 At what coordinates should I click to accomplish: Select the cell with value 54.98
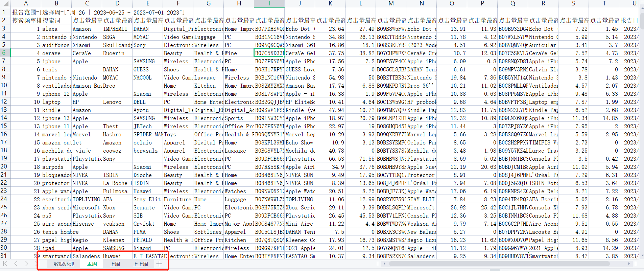tap(330, 77)
